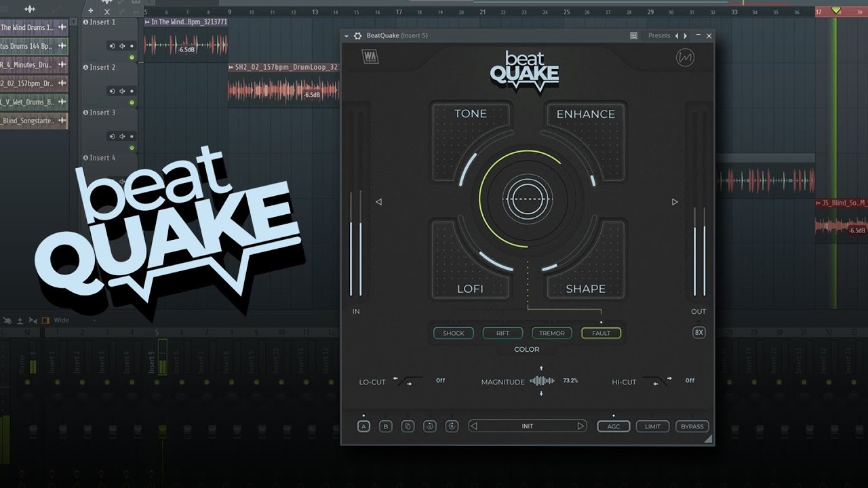Increase magnitude with the up arrow
Image resolution: width=868 pixels, height=488 pixels.
point(541,368)
